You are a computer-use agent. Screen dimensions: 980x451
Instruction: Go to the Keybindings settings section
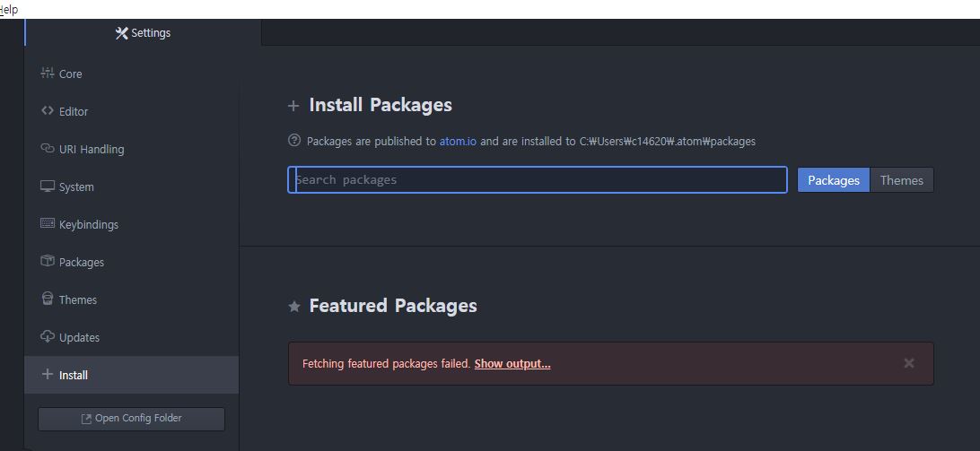tap(88, 224)
